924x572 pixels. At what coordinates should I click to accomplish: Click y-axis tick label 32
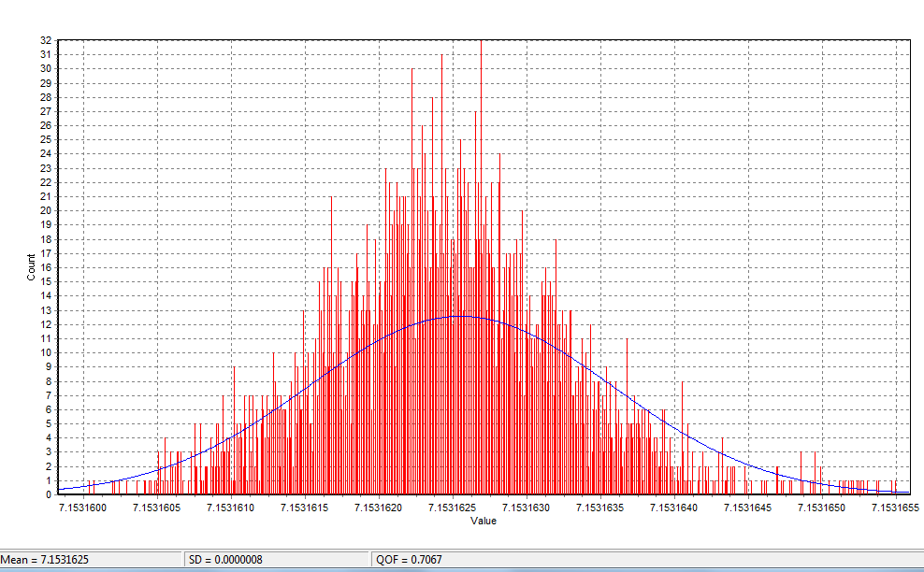(46, 40)
